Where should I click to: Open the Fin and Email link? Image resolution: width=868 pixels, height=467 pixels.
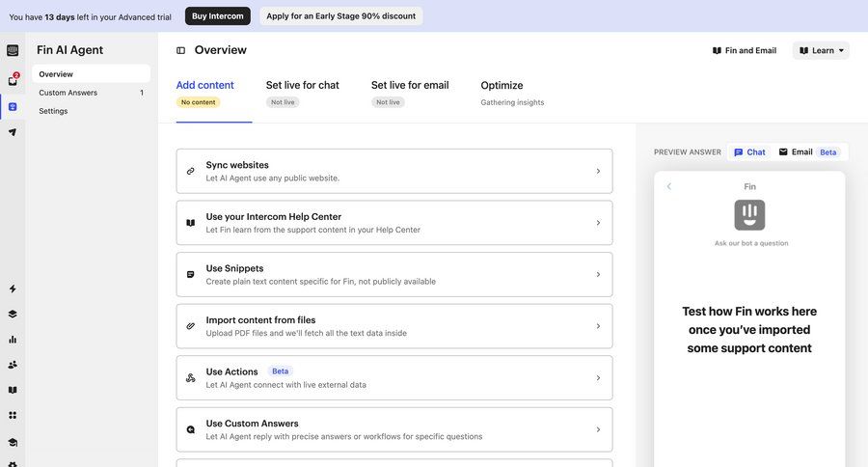click(744, 50)
